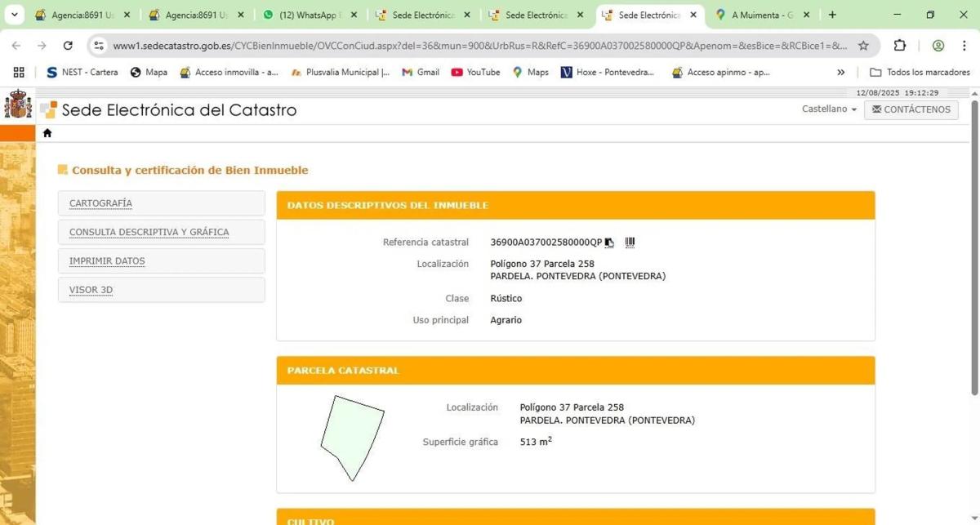This screenshot has height=525, width=980.
Task: Reload the page
Action: point(68,46)
